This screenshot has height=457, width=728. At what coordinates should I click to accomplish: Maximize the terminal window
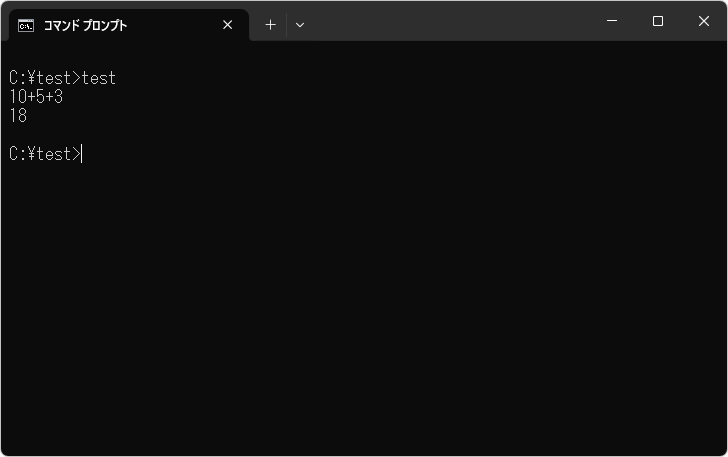pyautogui.click(x=658, y=21)
